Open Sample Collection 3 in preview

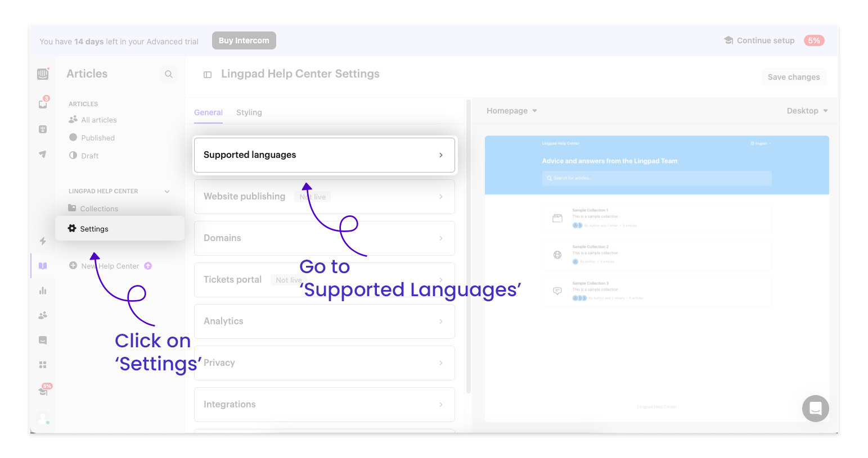tap(656, 291)
